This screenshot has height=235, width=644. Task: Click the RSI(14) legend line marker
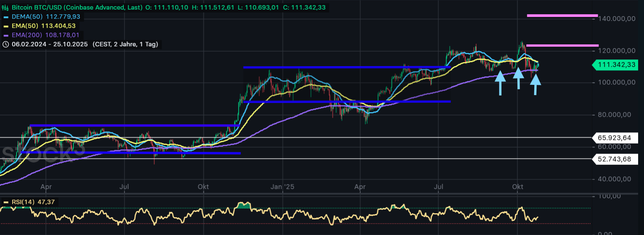pos(6,202)
